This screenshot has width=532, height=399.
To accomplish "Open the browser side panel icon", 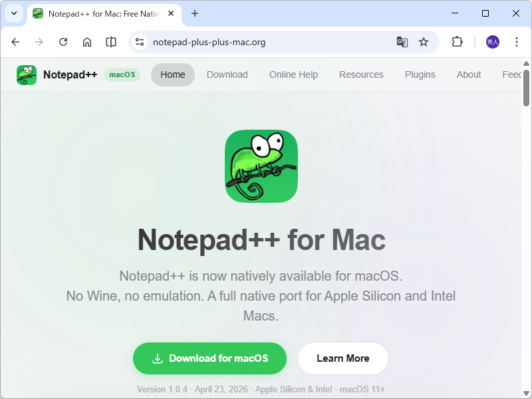I will [111, 41].
